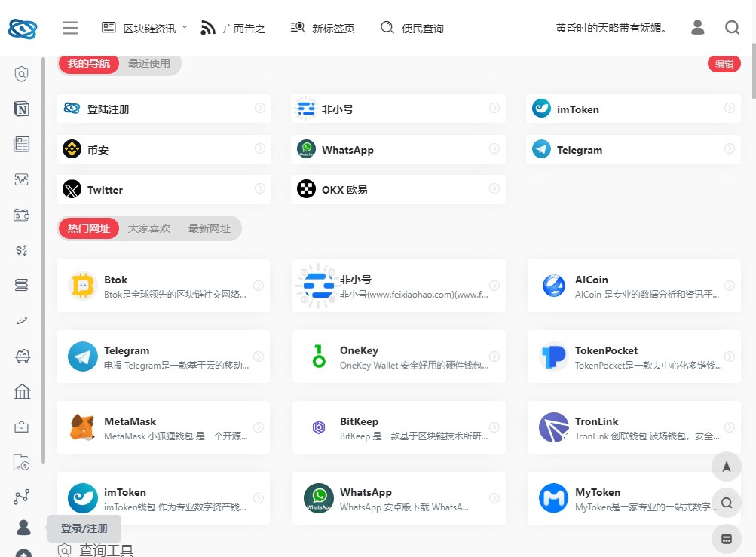Switch to the 最近使用 tab
Image resolution: width=756 pixels, height=557 pixels.
(149, 63)
